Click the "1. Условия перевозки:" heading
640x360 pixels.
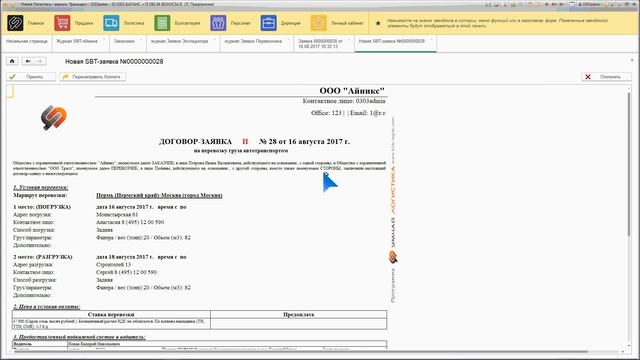(x=40, y=188)
